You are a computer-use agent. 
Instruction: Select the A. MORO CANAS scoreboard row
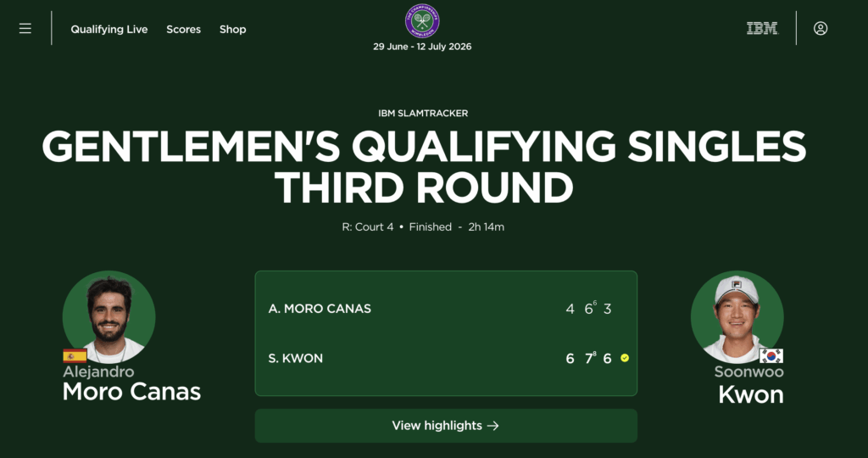coord(446,309)
